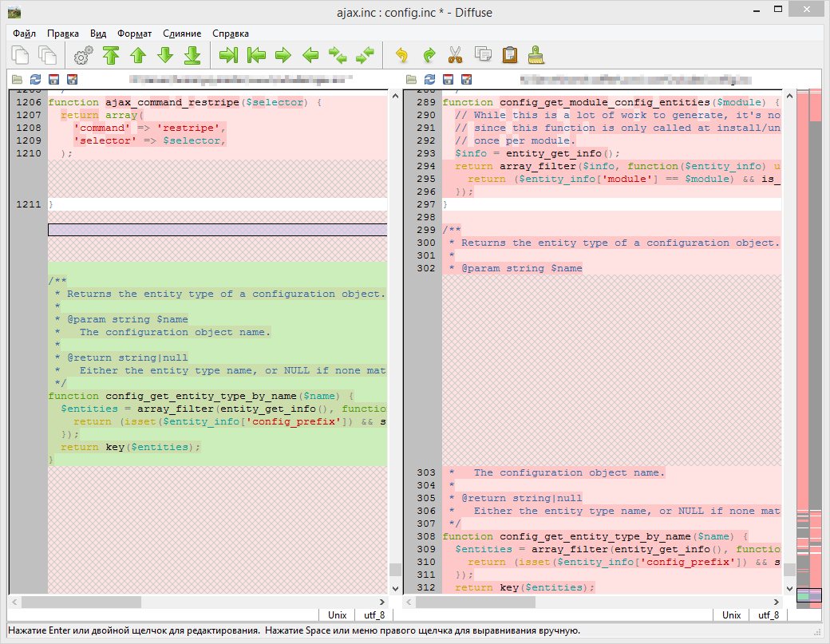This screenshot has width=830, height=644.
Task: Click the clipboard paste icon
Action: pyautogui.click(x=509, y=55)
